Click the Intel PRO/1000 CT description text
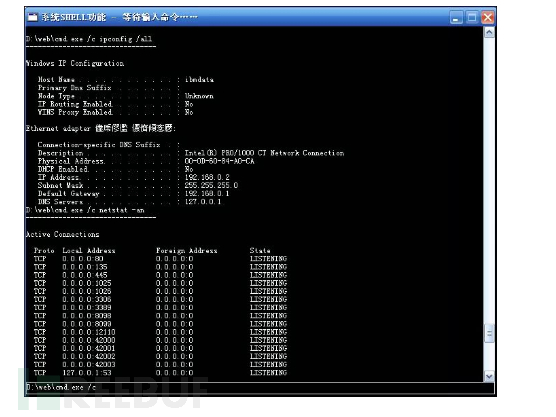 coord(264,153)
